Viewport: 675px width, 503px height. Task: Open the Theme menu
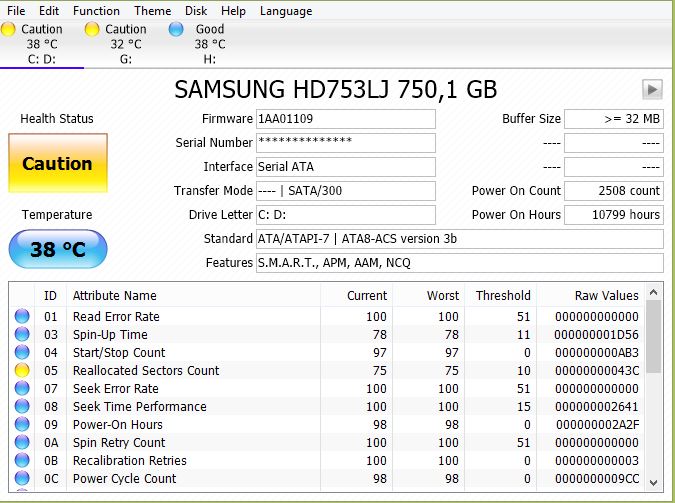[x=152, y=11]
